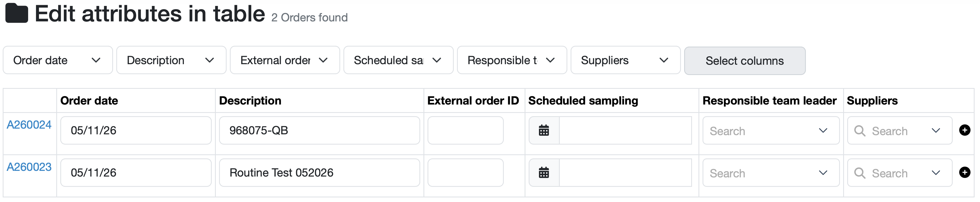The width and height of the screenshot is (980, 202).
Task: Open order link A260023
Action: pyautogui.click(x=29, y=167)
